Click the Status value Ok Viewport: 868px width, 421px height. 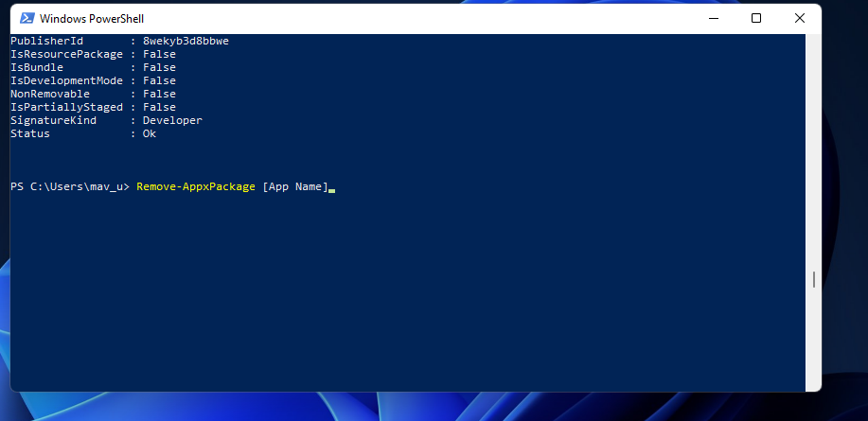coord(150,133)
